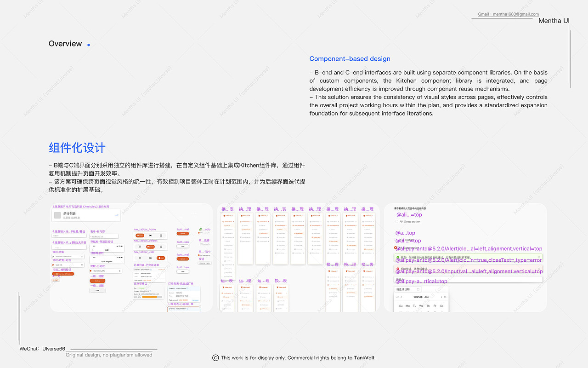Viewport: 588px width, 368px height.
Task: Click the green success icon in the alert
Action: tap(398, 257)
